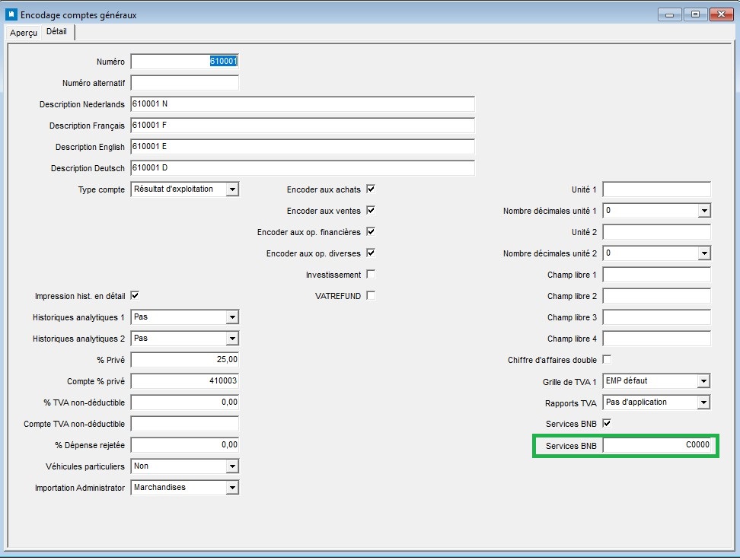Toggle Encoder aux ventes checkbox
The image size is (740, 560).
pyautogui.click(x=371, y=211)
